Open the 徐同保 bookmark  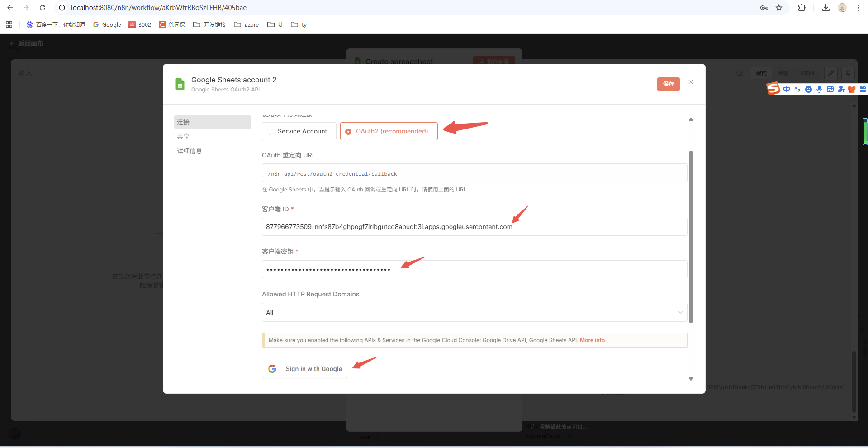coord(172,24)
